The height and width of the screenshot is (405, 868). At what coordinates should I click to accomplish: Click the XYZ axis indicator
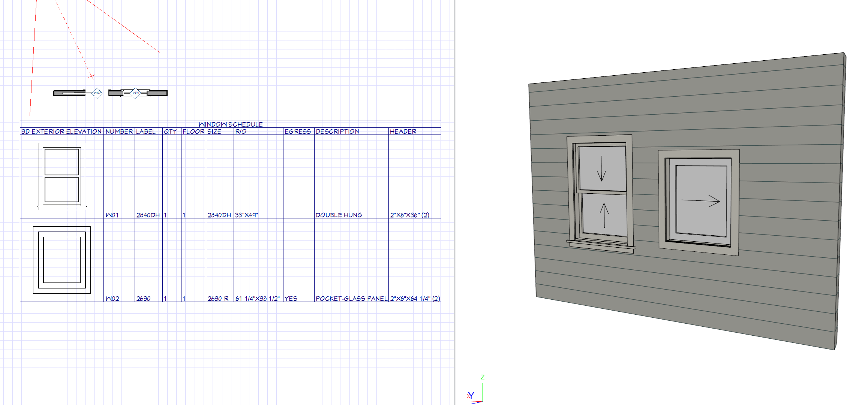click(x=476, y=392)
